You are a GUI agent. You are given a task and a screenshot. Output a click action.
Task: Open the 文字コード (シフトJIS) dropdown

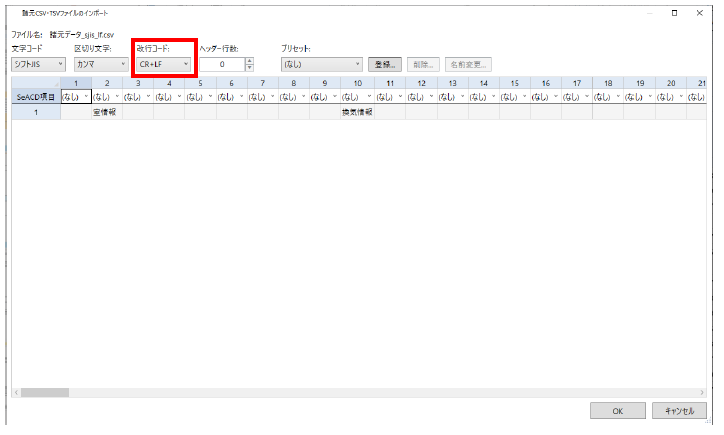(x=39, y=64)
